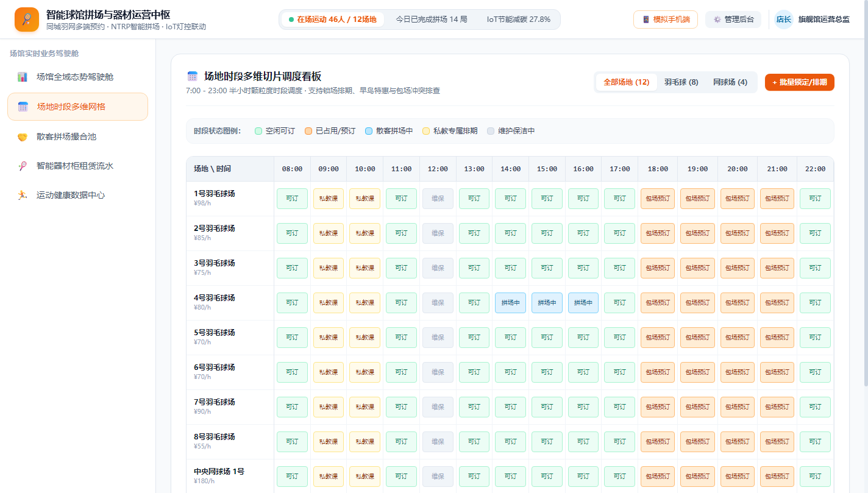Click the 中央网球场 1号 row label
The width and height of the screenshot is (868, 493).
219,472
